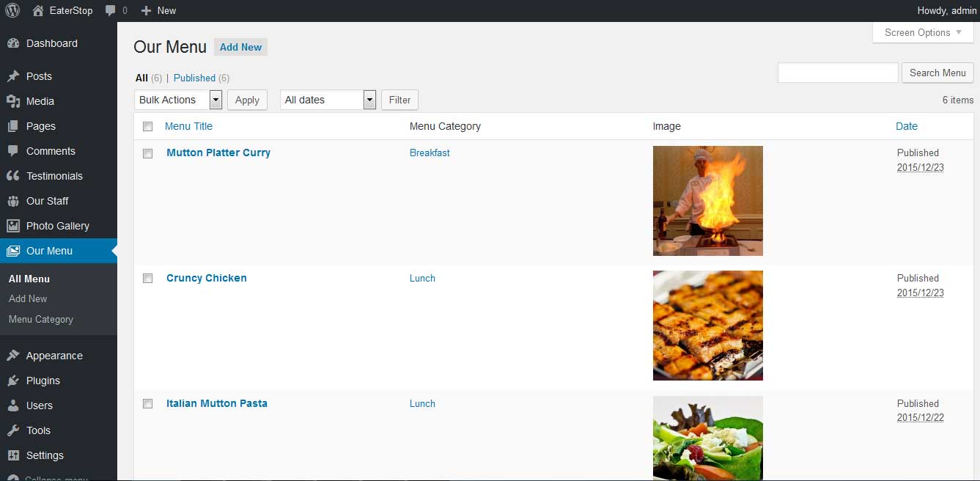Check the Mutton Platter Curry row checkbox
Screen dimensions: 980x481
[x=147, y=153]
